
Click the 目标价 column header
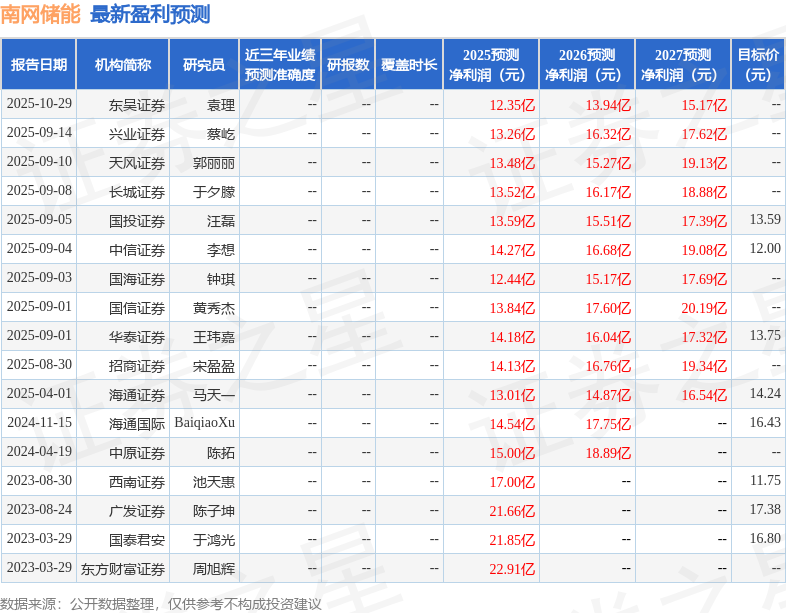tap(758, 65)
